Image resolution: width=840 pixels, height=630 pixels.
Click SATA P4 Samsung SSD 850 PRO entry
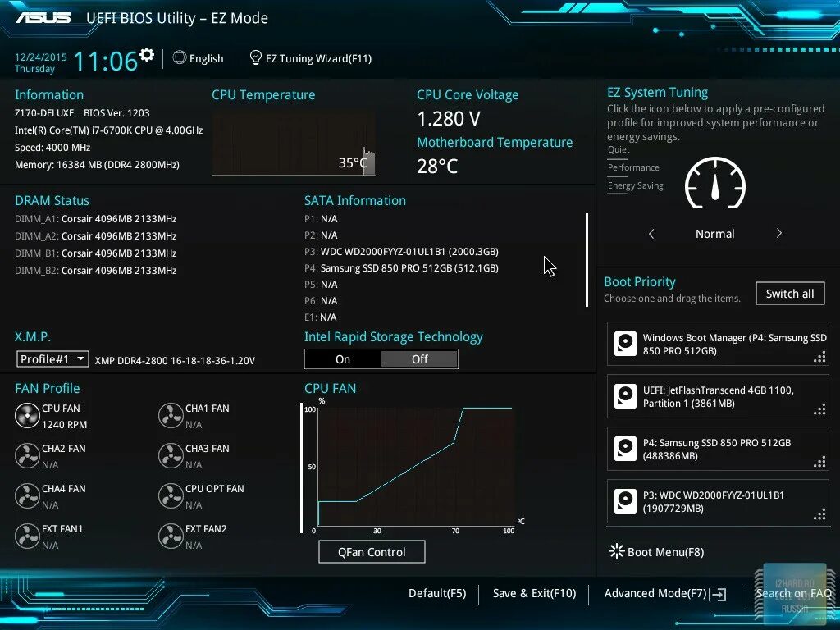pos(401,268)
